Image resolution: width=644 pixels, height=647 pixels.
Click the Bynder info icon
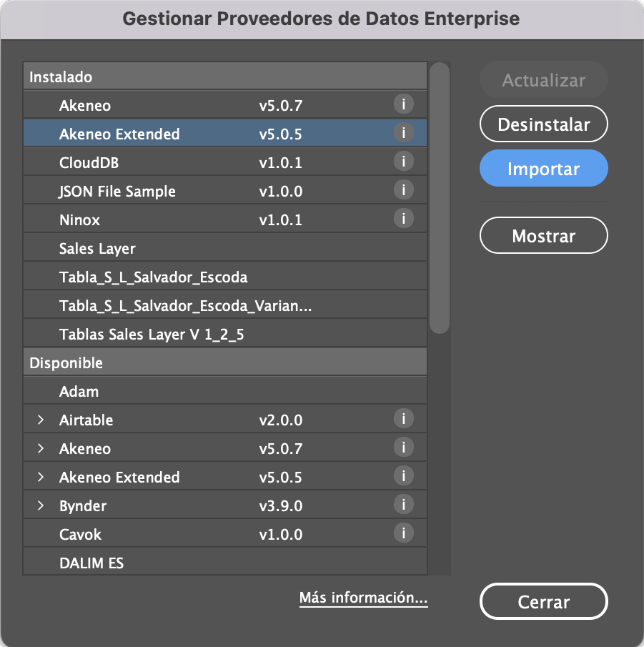tap(404, 505)
